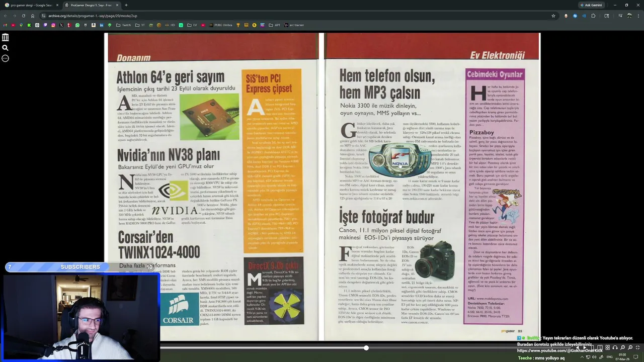The width and height of the screenshot is (644, 362).
Task: Open the Gmail bookmark
Action: pos(5,25)
